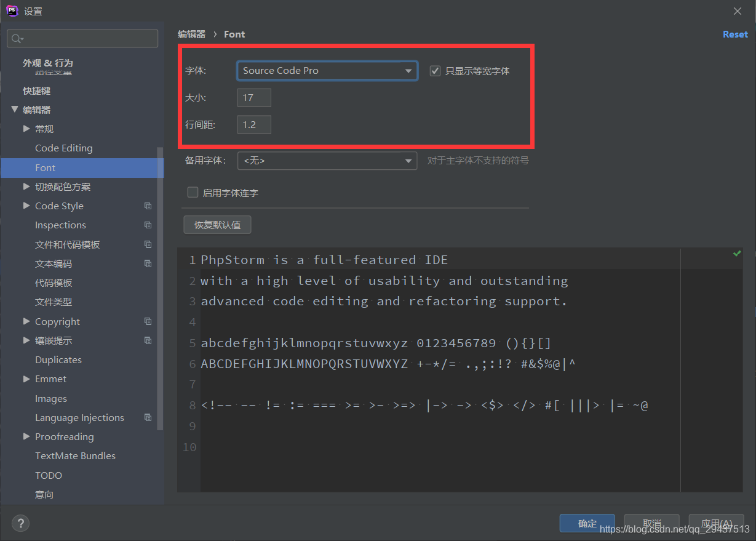Open 文件和代码模板 settings page

click(67, 244)
